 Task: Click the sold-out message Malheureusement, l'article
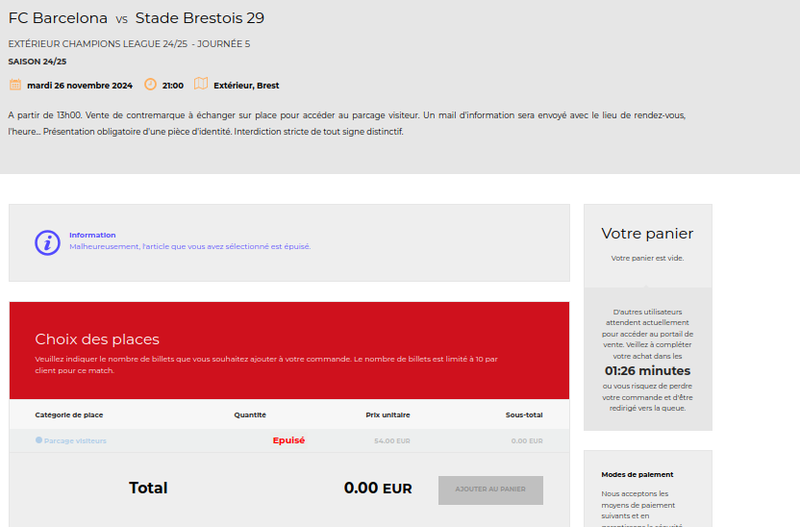point(190,246)
